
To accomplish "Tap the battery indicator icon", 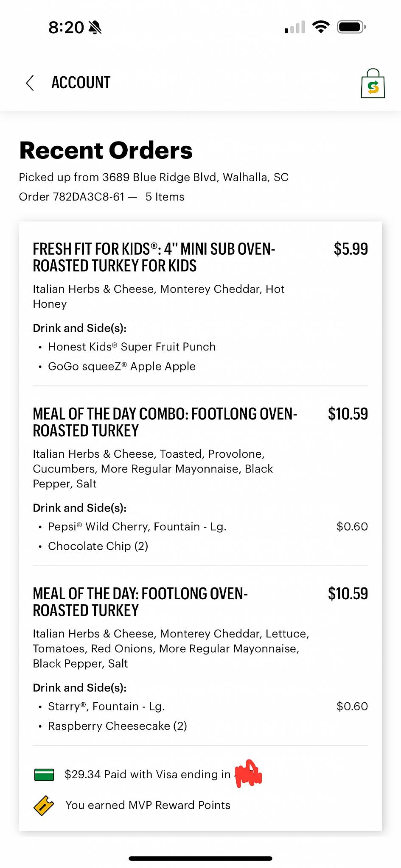I will pos(351,27).
